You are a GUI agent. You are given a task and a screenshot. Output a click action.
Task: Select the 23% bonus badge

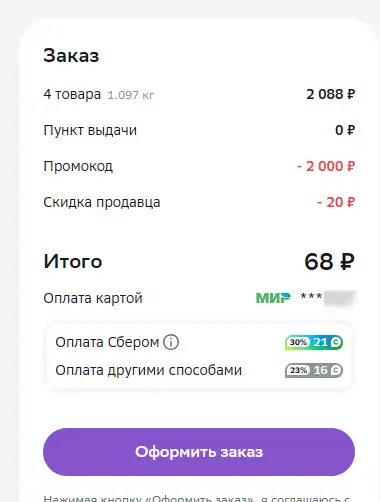pos(314,370)
